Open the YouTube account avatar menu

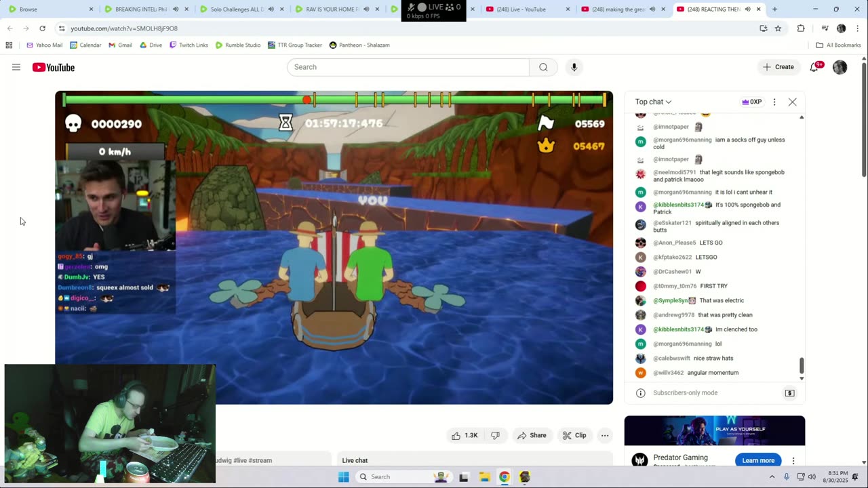pyautogui.click(x=840, y=67)
